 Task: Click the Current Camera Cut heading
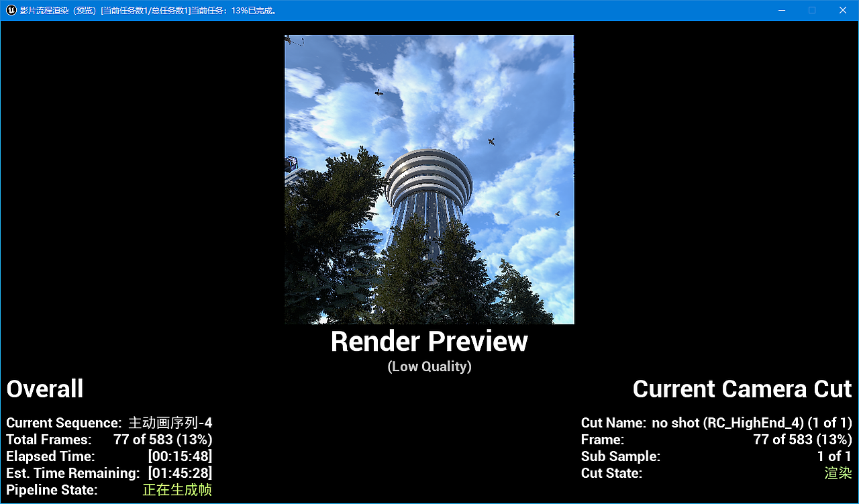click(x=742, y=389)
